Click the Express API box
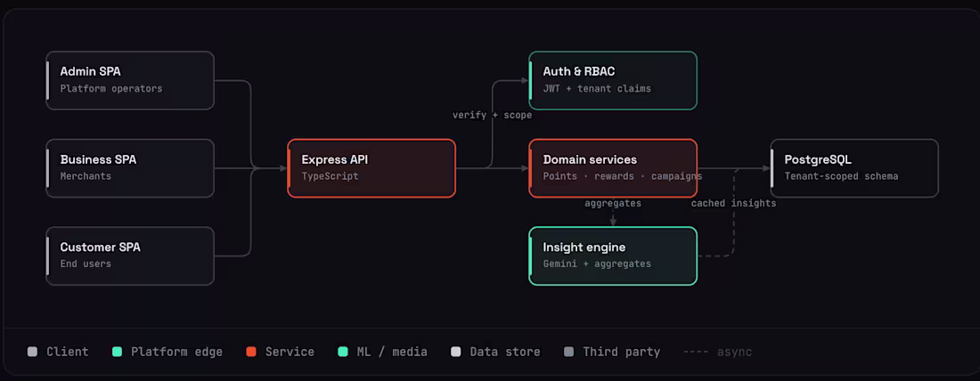Viewport: 980px width, 381px height. point(372,168)
